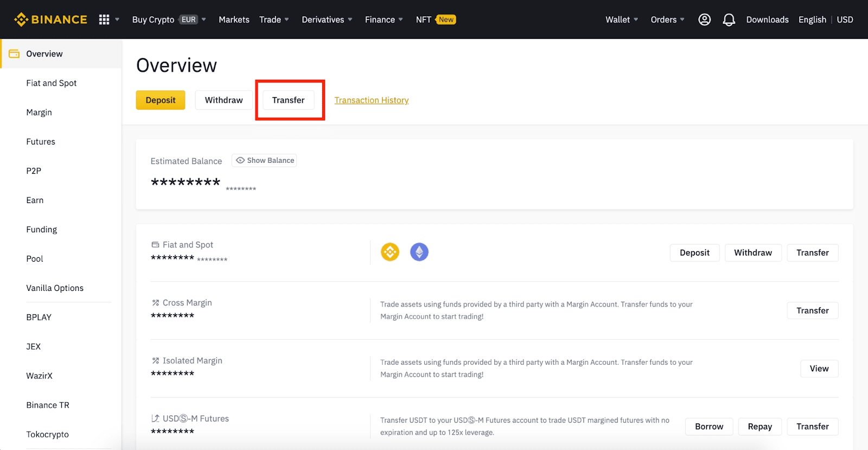The image size is (868, 450).
Task: Open the notifications bell icon
Action: pyautogui.click(x=729, y=20)
